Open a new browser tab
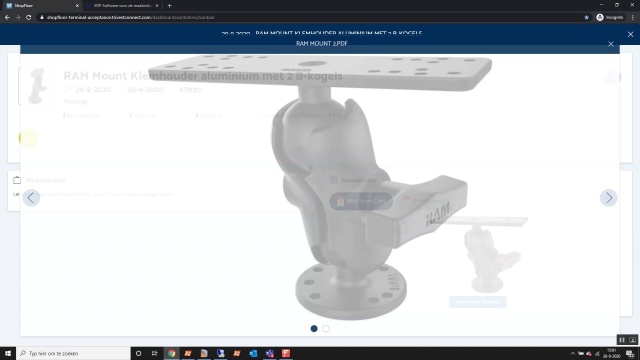 (169, 6)
